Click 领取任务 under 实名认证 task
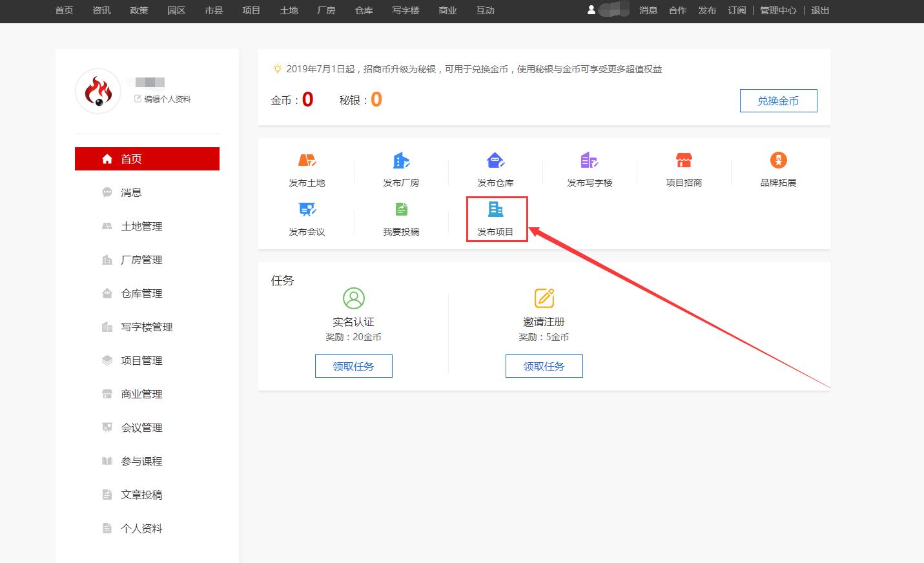The width and height of the screenshot is (924, 563). tap(353, 366)
